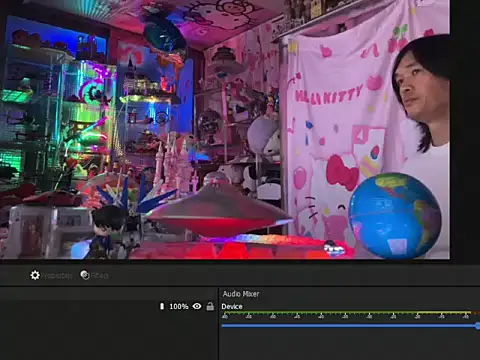Image resolution: width=480 pixels, height=360 pixels.
Task: Toggle source visibility eye icon
Action: [197, 306]
